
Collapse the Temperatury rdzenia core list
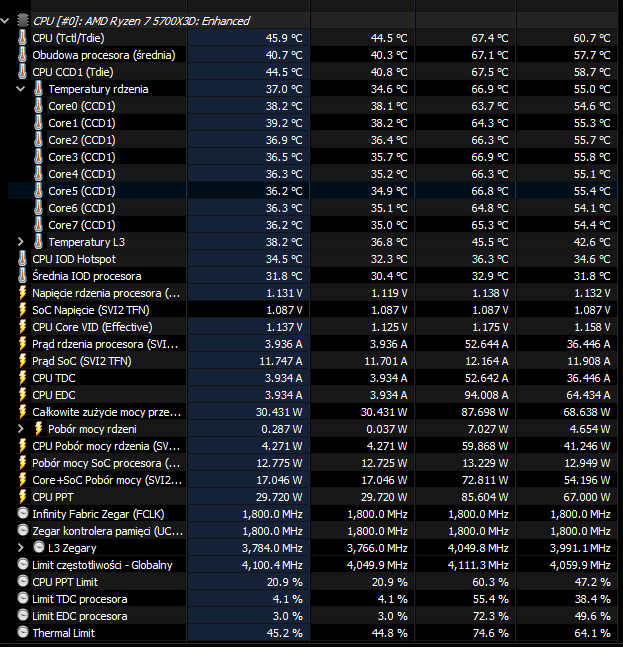(22, 89)
